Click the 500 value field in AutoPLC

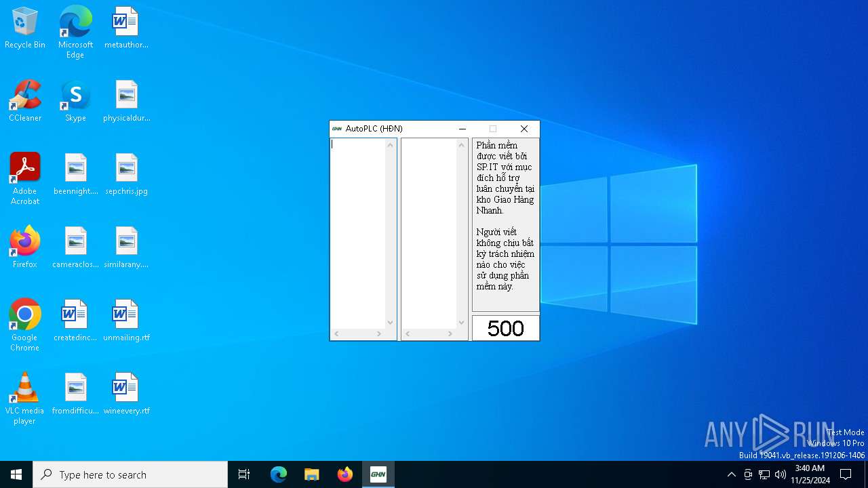click(x=506, y=328)
